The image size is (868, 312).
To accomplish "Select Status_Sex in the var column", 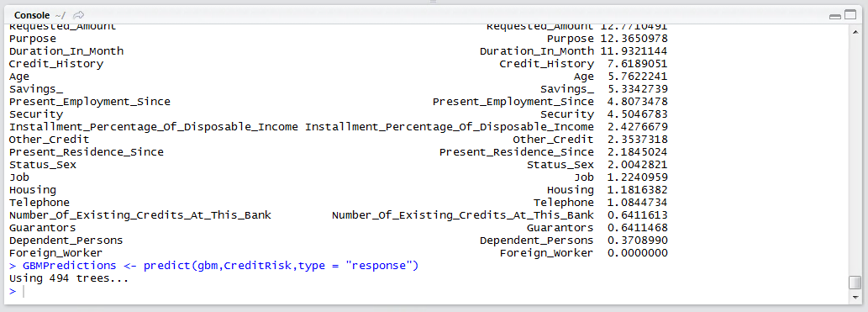I will (560, 165).
